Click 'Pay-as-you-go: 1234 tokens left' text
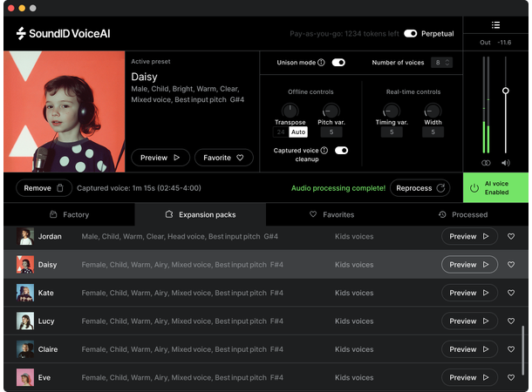Viewport: 532px width, 392px height. pos(344,34)
